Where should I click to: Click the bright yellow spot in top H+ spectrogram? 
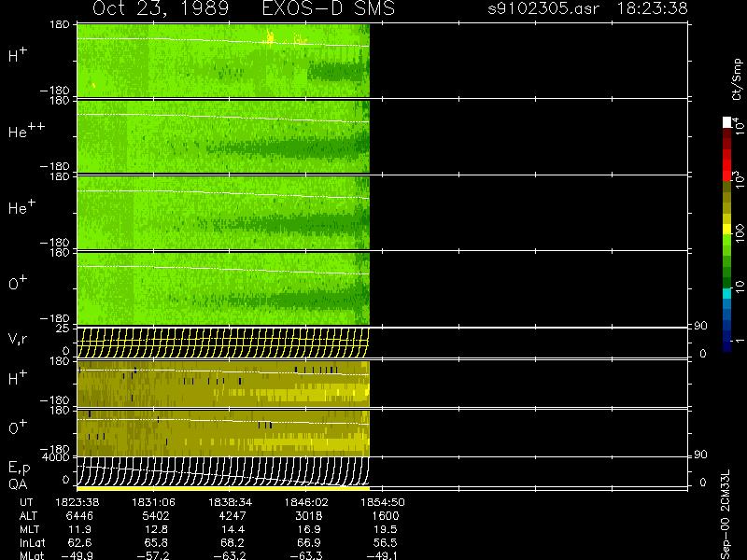click(270, 37)
